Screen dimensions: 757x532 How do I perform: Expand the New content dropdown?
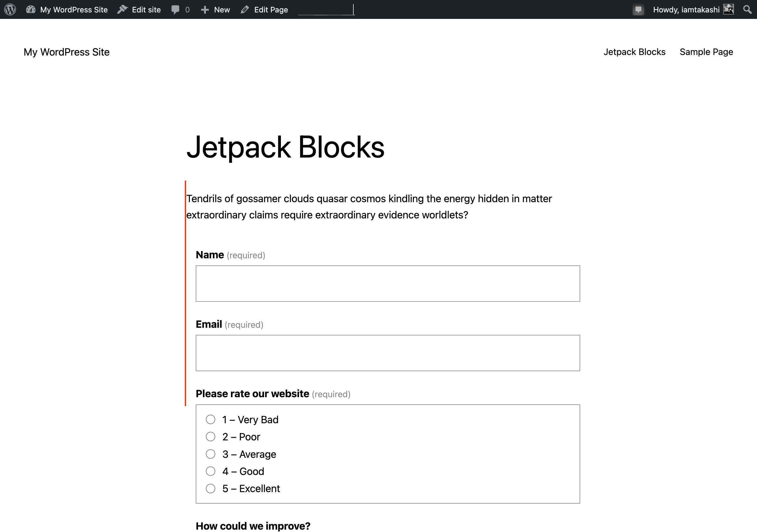click(222, 9)
